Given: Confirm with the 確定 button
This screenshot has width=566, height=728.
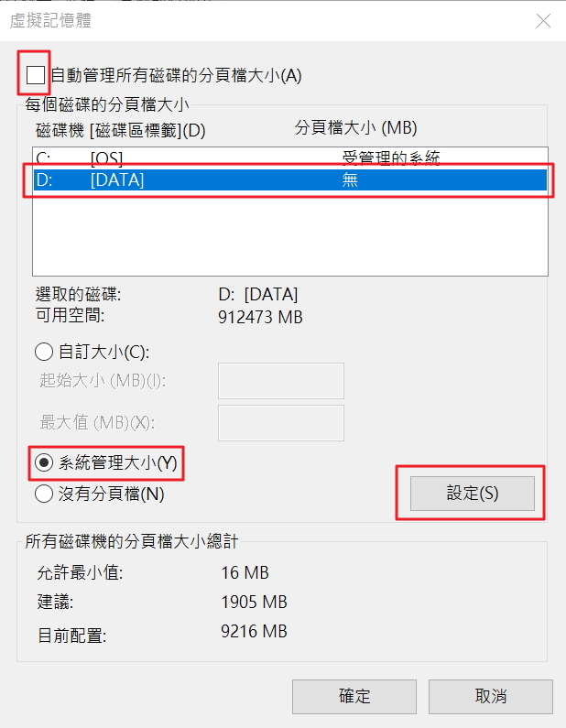Looking at the screenshot, I should (356, 697).
